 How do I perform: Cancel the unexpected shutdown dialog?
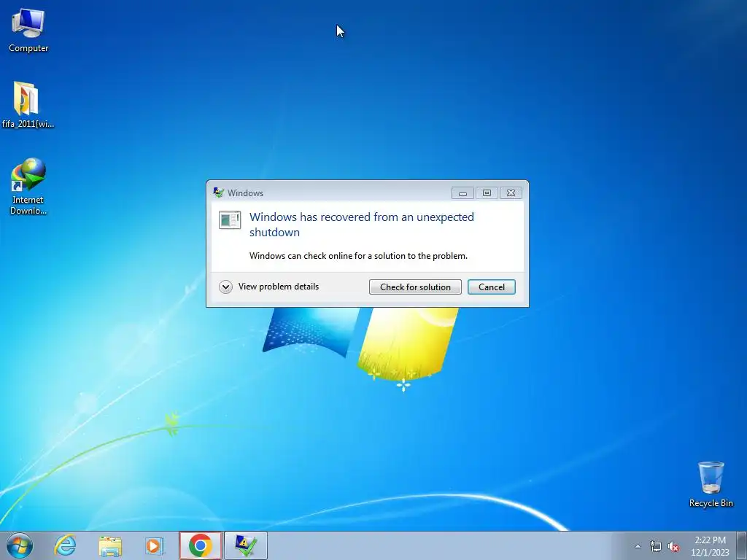[492, 287]
